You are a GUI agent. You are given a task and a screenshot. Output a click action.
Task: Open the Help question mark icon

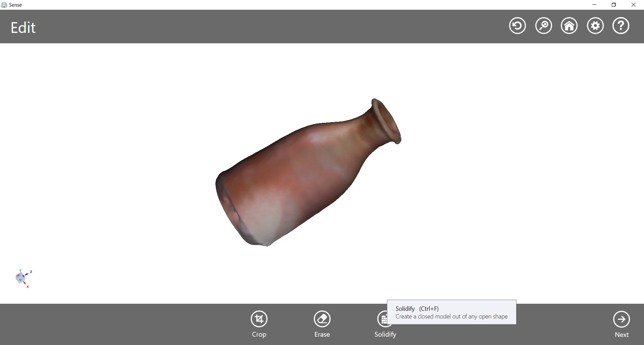pos(621,26)
